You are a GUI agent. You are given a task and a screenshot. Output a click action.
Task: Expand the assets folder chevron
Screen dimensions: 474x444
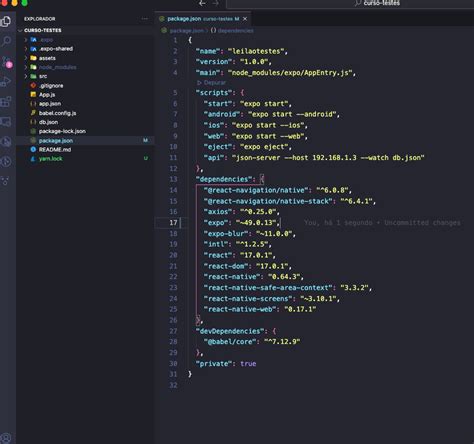click(x=26, y=58)
